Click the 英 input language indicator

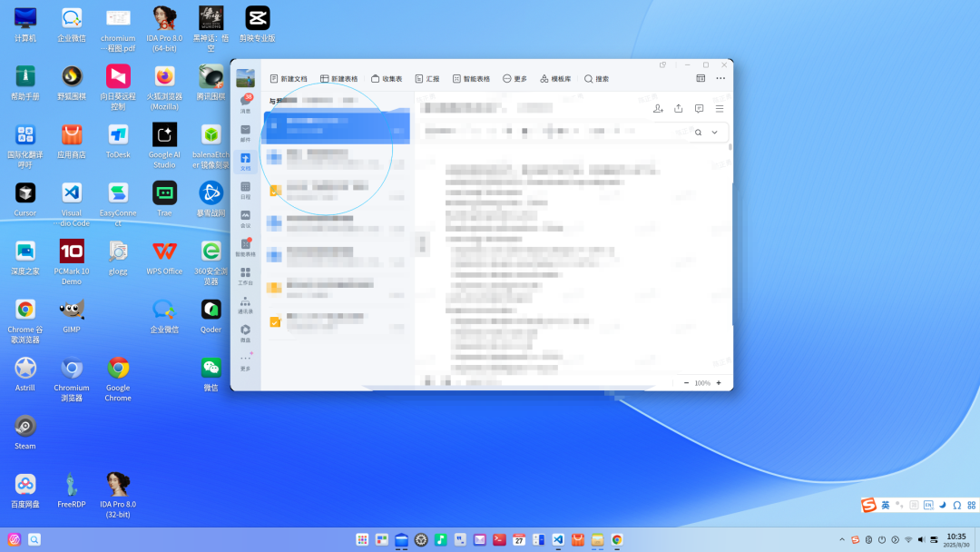(x=885, y=505)
